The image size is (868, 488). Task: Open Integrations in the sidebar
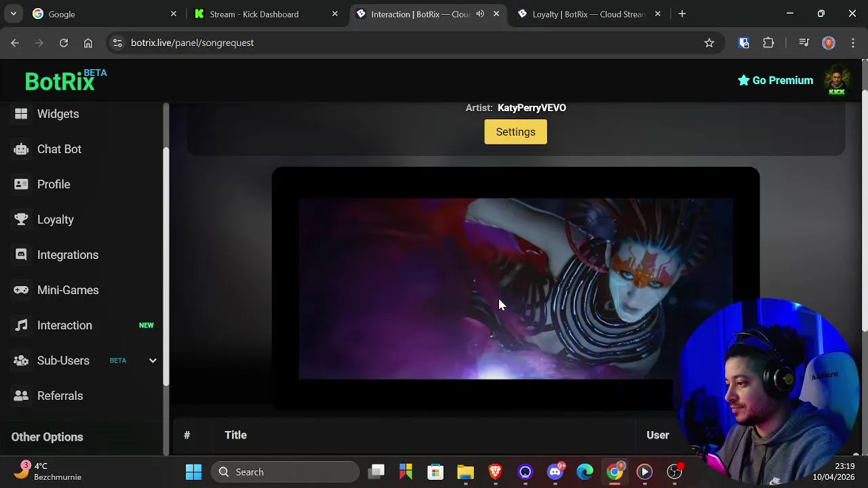point(68,255)
